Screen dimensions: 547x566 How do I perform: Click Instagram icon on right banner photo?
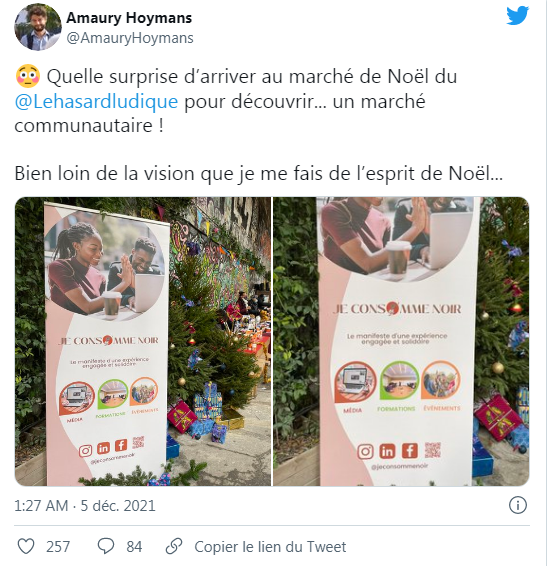coord(365,452)
